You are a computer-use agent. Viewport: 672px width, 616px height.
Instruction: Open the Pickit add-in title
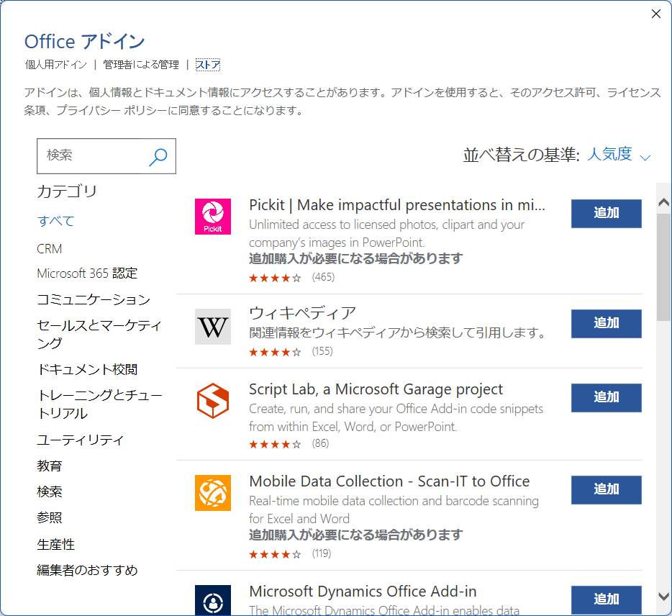397,205
